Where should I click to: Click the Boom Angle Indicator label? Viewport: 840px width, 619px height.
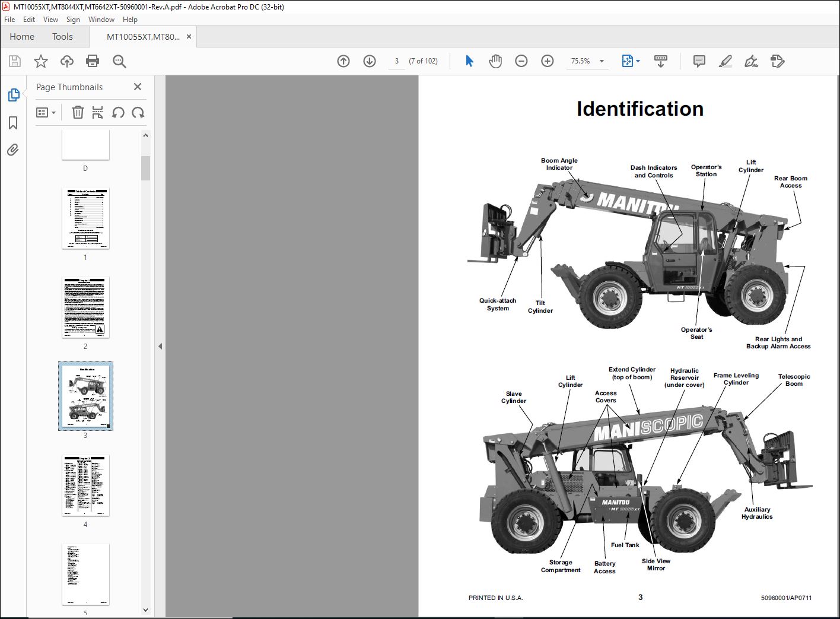pyautogui.click(x=559, y=164)
